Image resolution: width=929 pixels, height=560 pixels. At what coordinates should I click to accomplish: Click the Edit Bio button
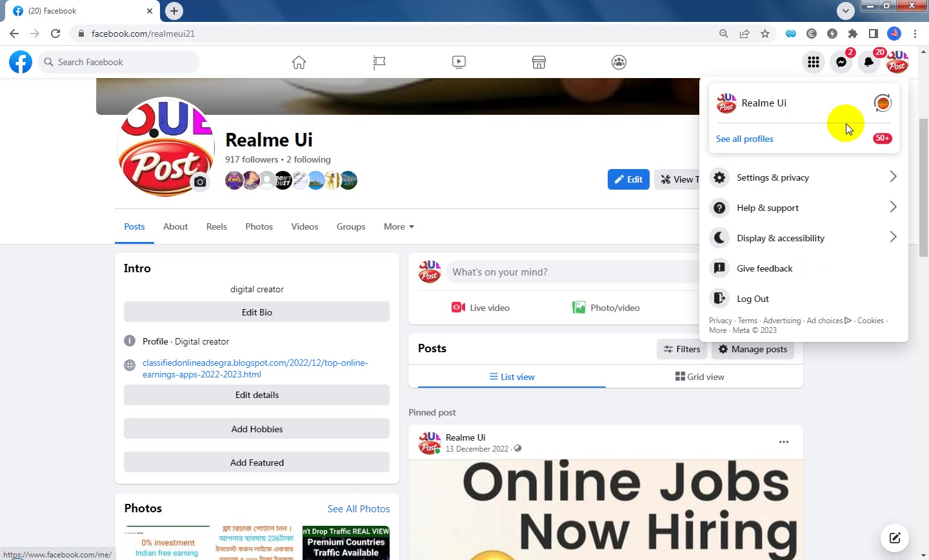coord(257,312)
